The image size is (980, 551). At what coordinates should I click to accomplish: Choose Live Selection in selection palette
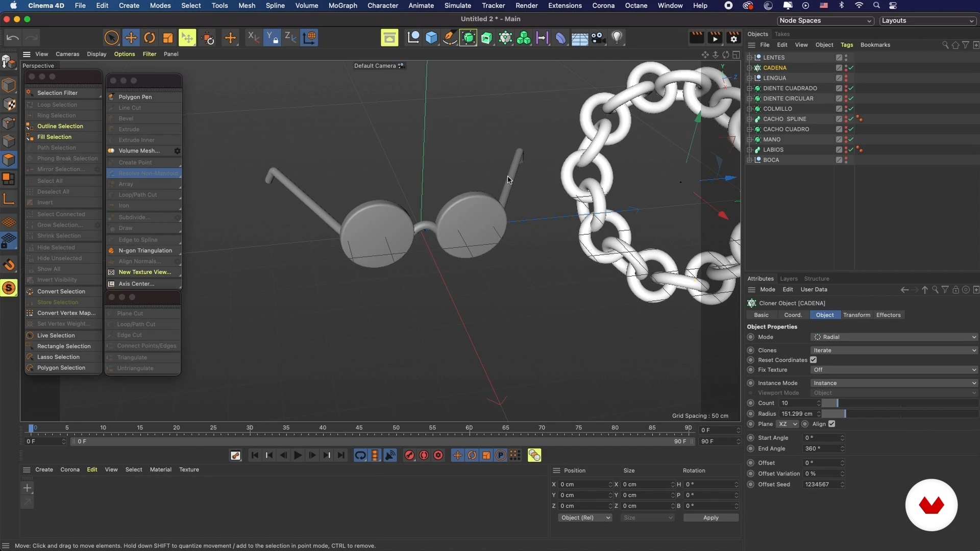[56, 335]
